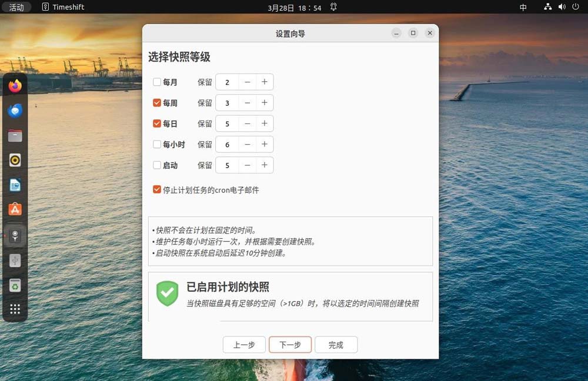The width and height of the screenshot is (588, 381).
Task: Open Ubuntu Software store icon
Action: pos(15,209)
